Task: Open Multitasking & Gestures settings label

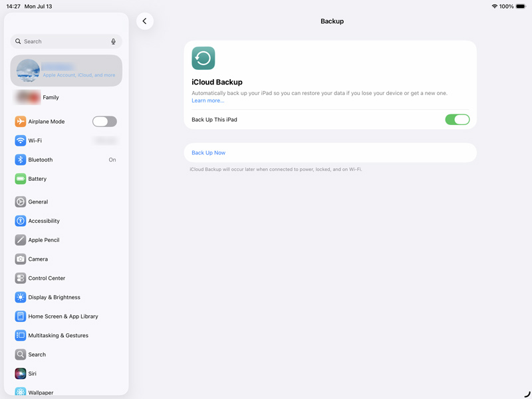Action: (x=59, y=335)
